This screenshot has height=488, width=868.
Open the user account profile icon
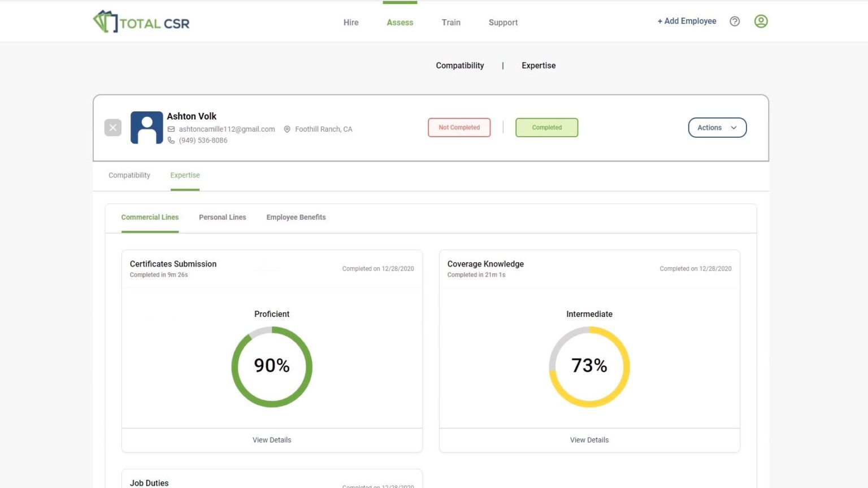(761, 21)
